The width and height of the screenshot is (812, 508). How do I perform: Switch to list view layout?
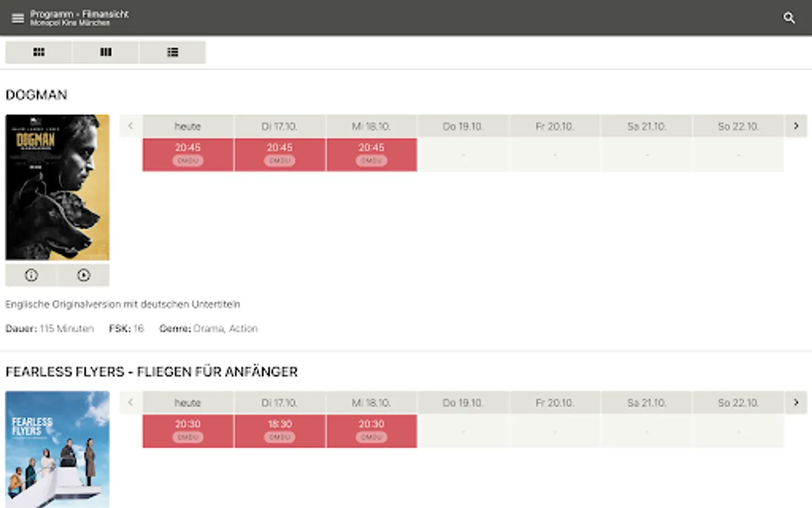[173, 52]
